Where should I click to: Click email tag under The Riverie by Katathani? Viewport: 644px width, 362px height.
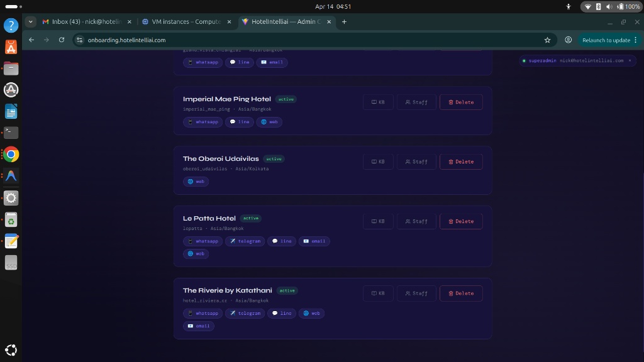(199, 326)
